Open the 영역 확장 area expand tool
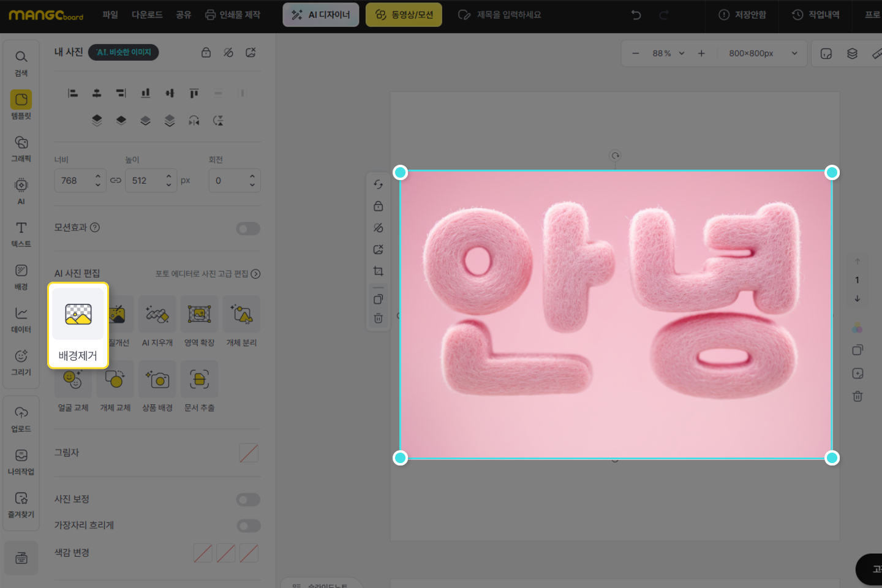Screen dimensions: 882x588 [199, 322]
